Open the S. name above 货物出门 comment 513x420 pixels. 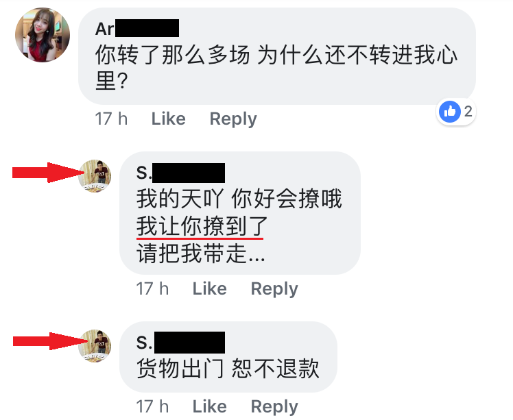click(x=180, y=343)
